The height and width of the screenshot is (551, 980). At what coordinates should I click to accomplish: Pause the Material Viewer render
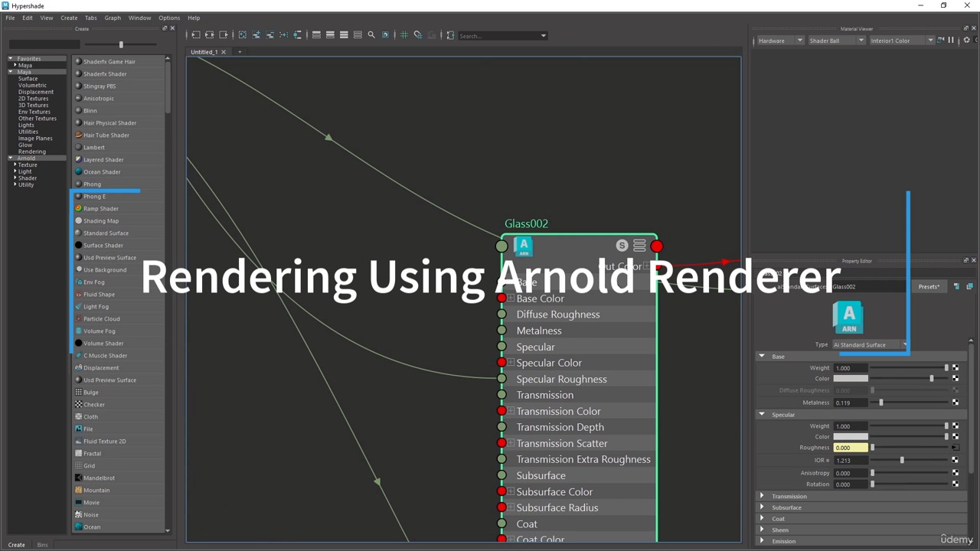951,40
